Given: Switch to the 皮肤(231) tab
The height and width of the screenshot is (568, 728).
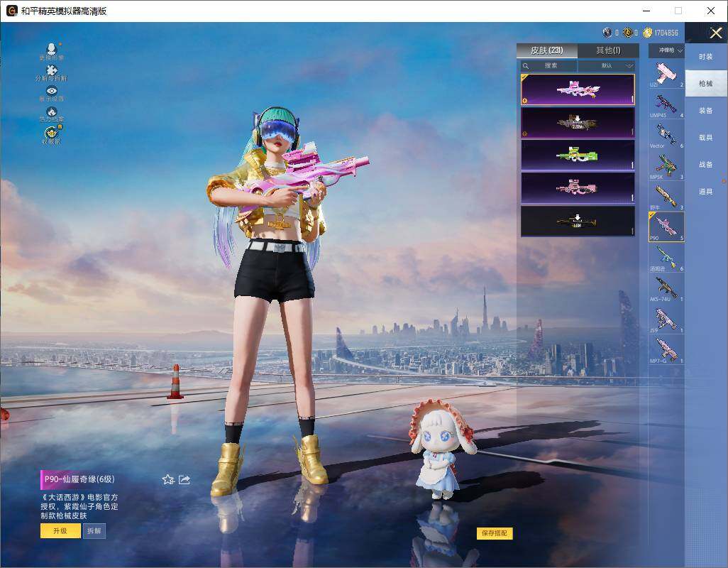Looking at the screenshot, I should pyautogui.click(x=547, y=50).
